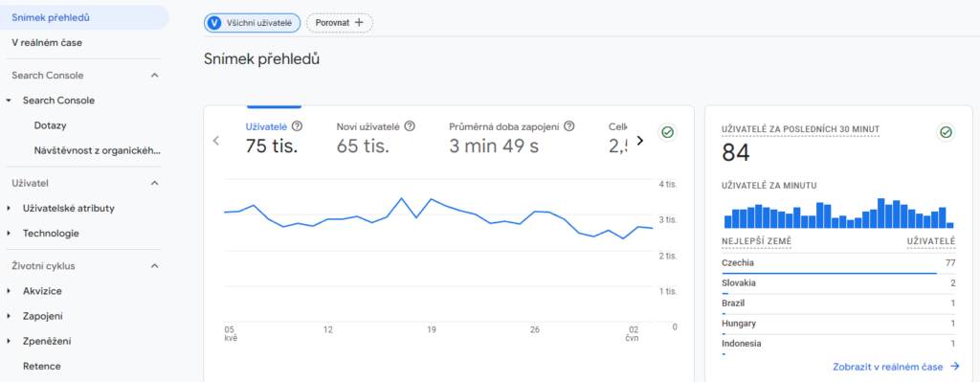Click arrow icon after Zobrazit v reálném čase

[954, 367]
